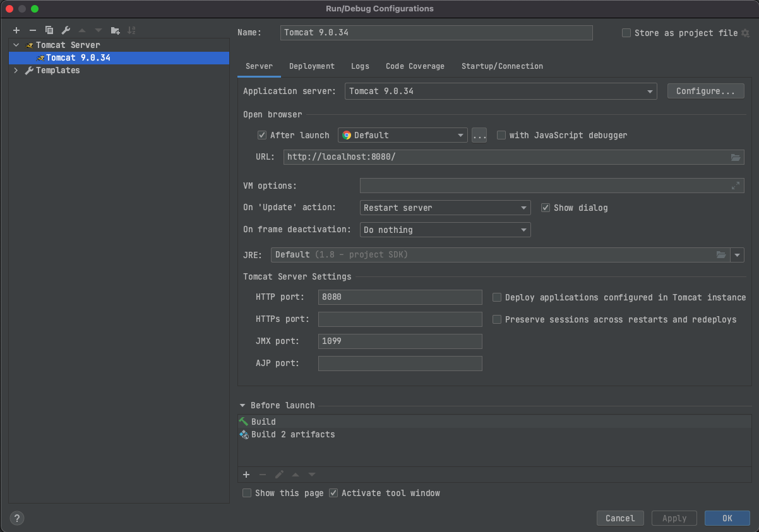Open the frame deactivation Do nothing dropdown
Viewport: 759px width, 532px height.
pos(445,230)
